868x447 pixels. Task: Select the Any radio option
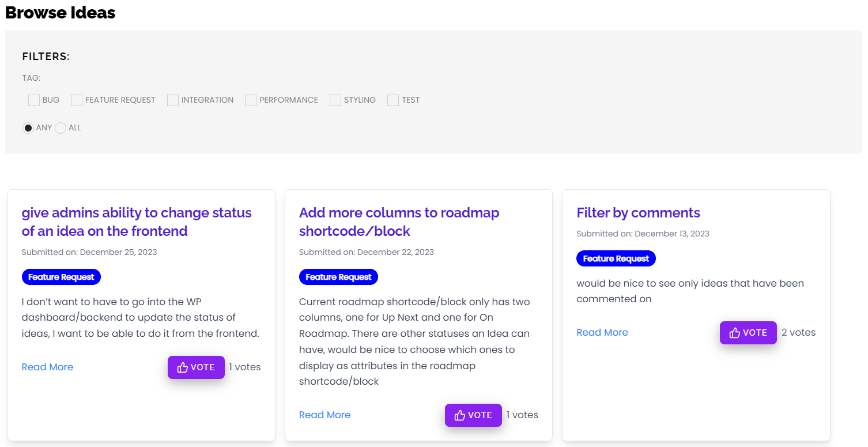click(28, 128)
